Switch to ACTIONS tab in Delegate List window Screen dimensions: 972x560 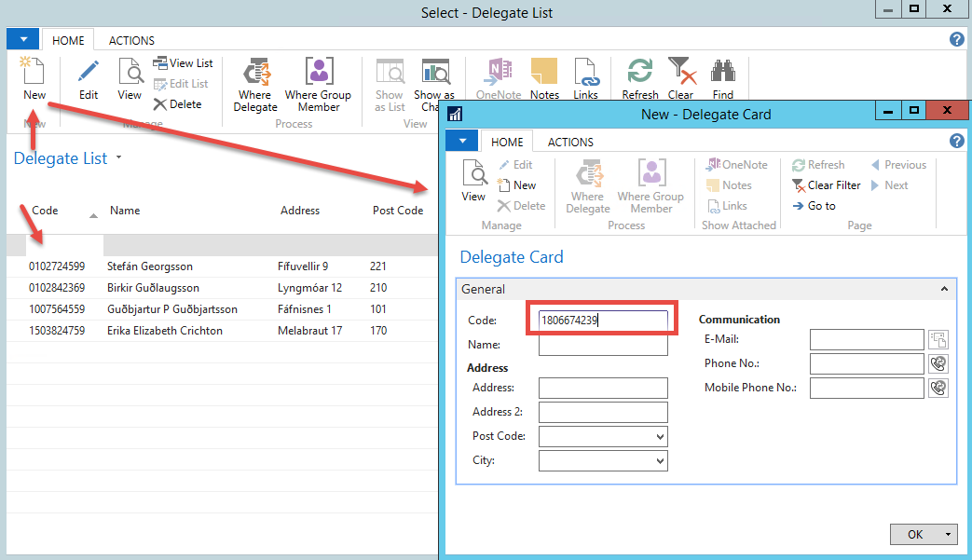(x=131, y=41)
